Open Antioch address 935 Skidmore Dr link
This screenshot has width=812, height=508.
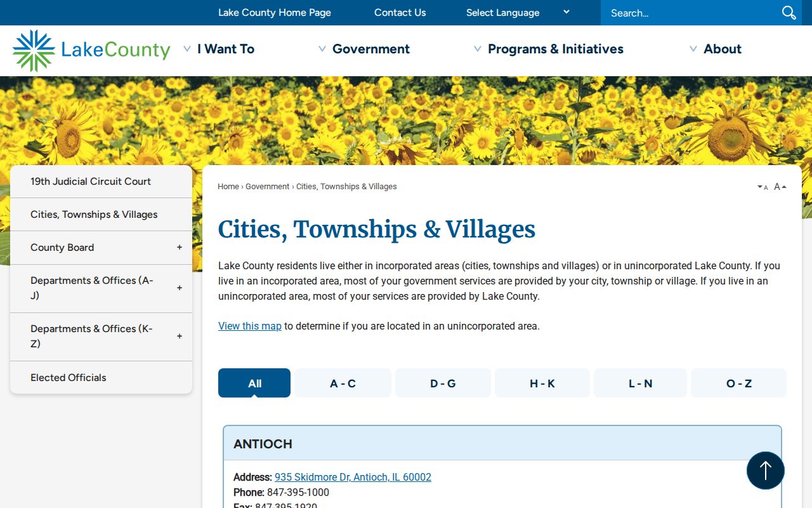353,477
